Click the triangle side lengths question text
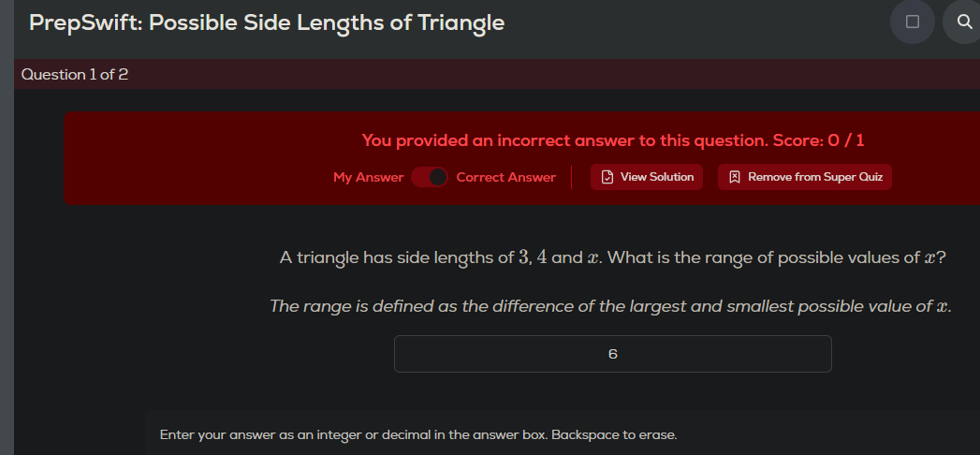This screenshot has width=980, height=455. point(611,257)
